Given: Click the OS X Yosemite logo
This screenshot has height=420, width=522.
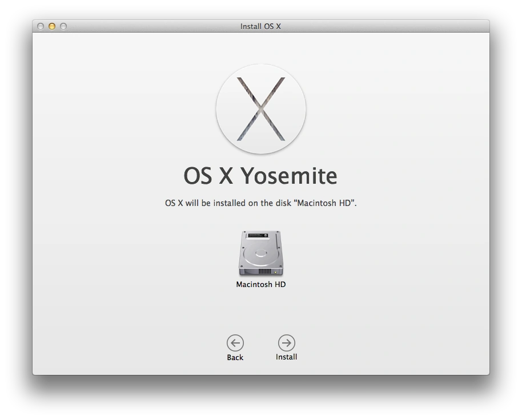Looking at the screenshot, I should pos(261,109).
